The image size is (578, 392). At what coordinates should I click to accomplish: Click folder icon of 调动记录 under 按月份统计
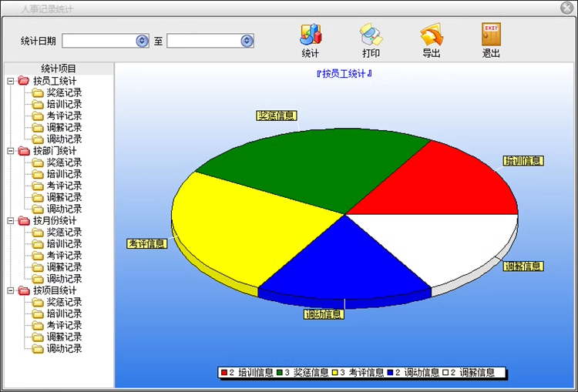tap(38, 280)
